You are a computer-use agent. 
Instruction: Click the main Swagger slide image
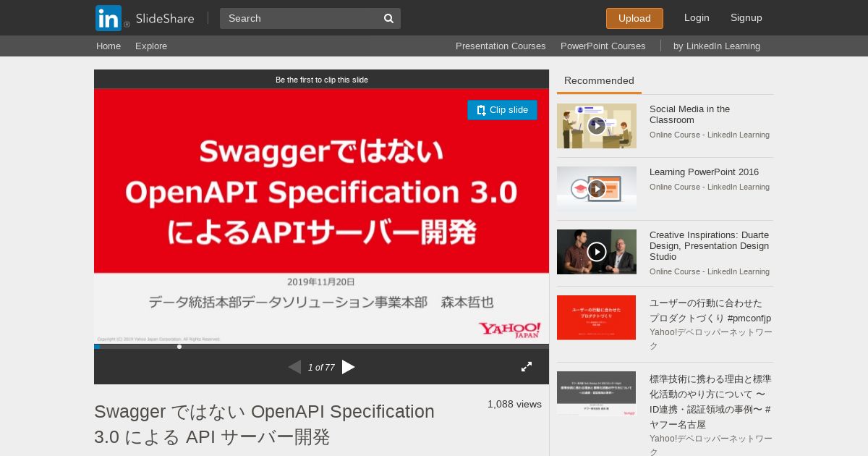pyautogui.click(x=321, y=216)
